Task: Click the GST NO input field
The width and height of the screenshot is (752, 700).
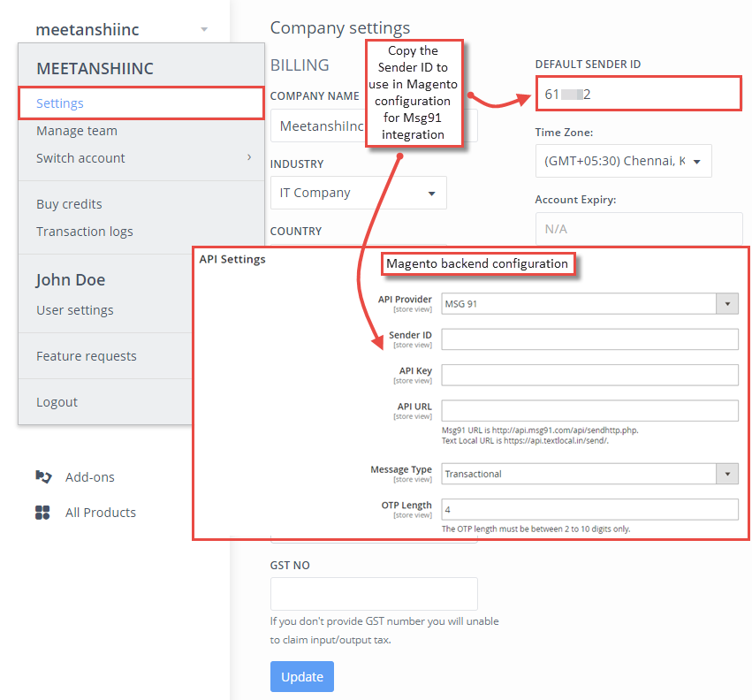Action: [x=374, y=593]
